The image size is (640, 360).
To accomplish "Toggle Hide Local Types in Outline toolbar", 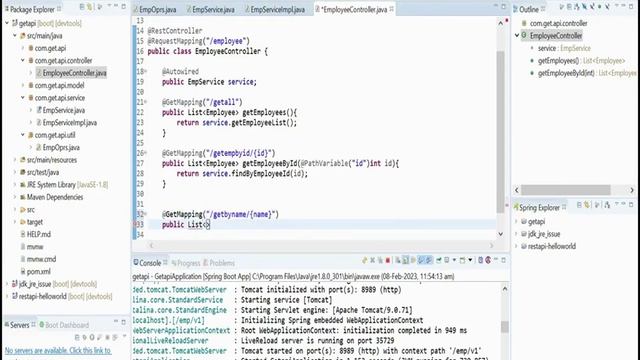I will tap(607, 7).
